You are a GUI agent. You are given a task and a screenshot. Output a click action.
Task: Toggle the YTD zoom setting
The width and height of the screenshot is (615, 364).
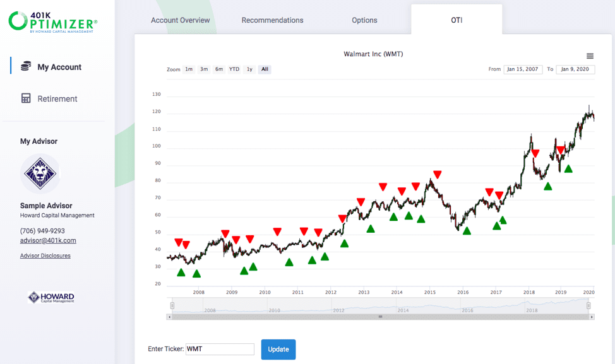click(x=234, y=69)
